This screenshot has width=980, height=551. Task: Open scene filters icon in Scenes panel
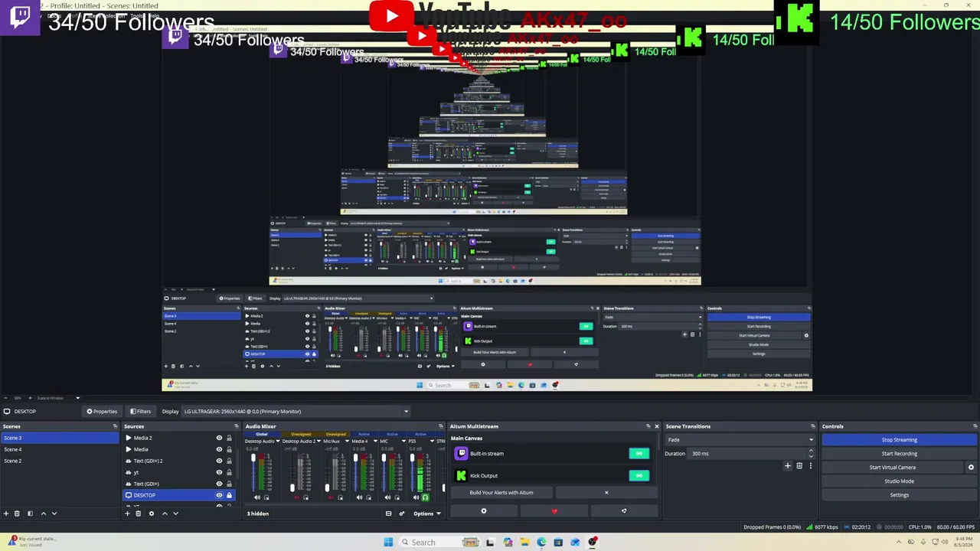pos(30,514)
